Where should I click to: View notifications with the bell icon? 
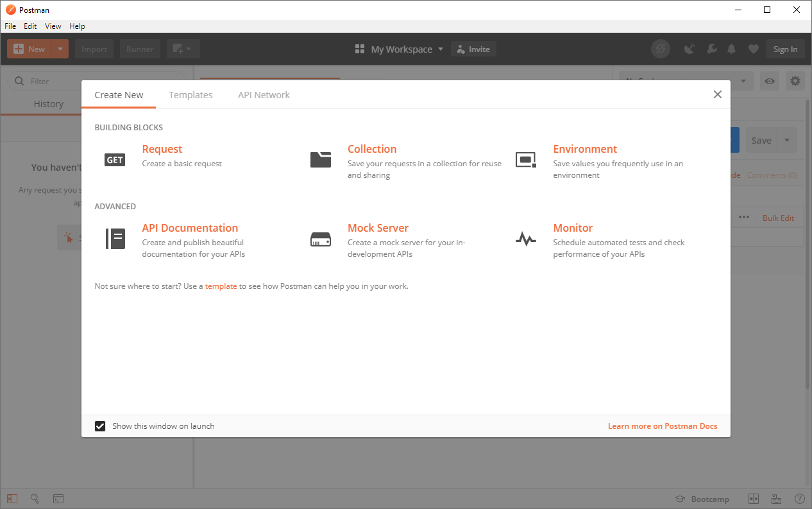[x=731, y=49]
